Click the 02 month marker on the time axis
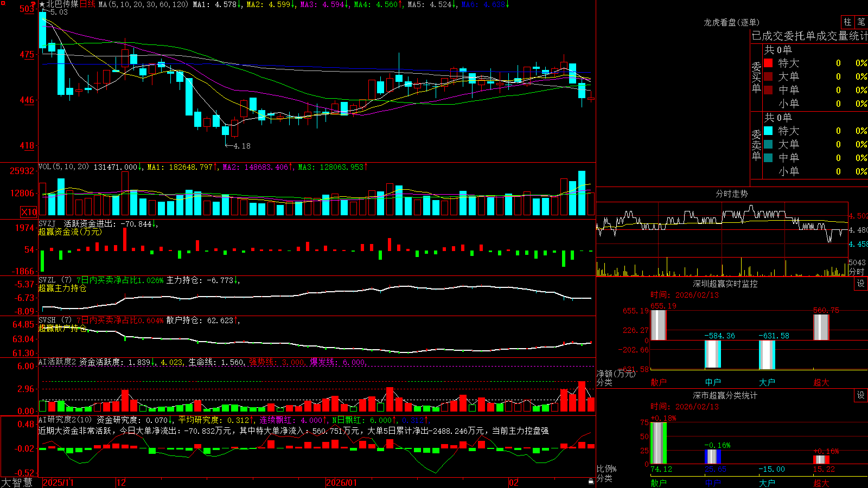The image size is (868, 488). coord(513,483)
